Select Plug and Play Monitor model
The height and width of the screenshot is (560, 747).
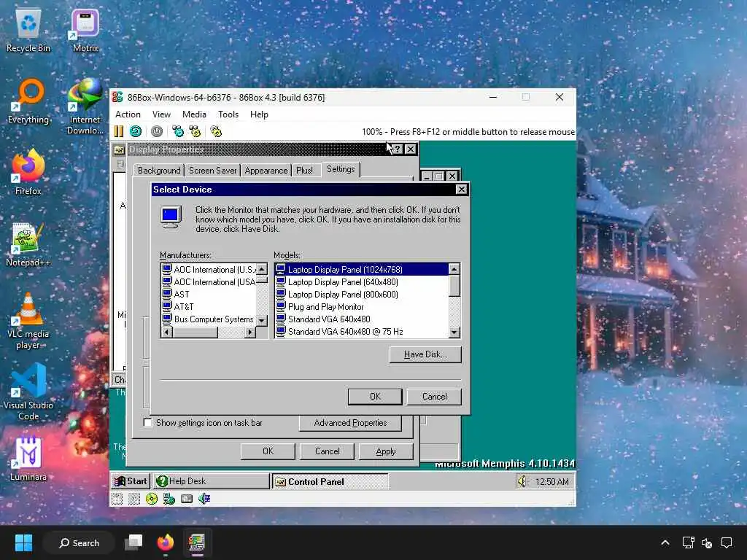tap(326, 307)
